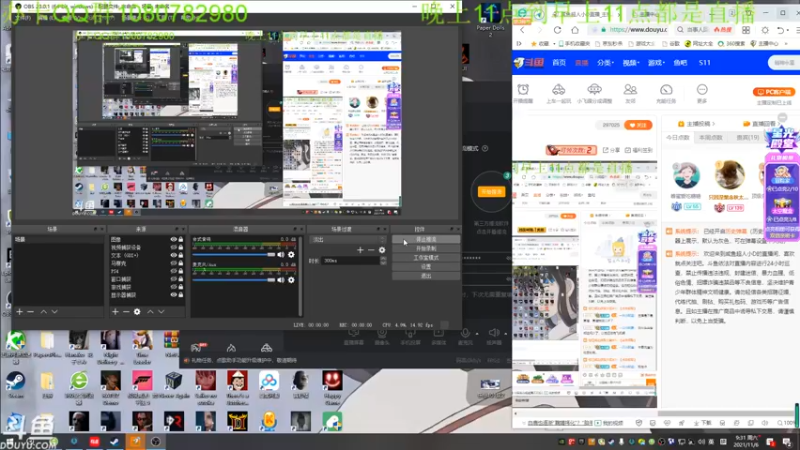Open Douyu 鱼吧 tab
The image size is (800, 450).
680,63
